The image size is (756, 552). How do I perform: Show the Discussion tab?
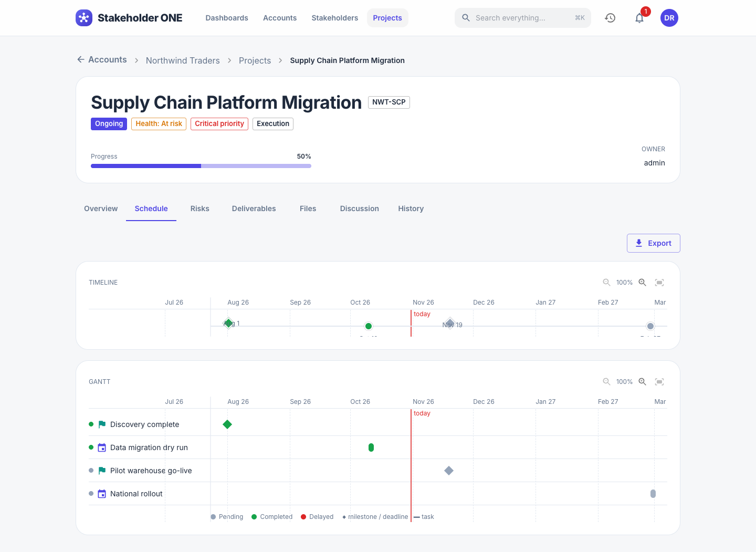(x=360, y=209)
